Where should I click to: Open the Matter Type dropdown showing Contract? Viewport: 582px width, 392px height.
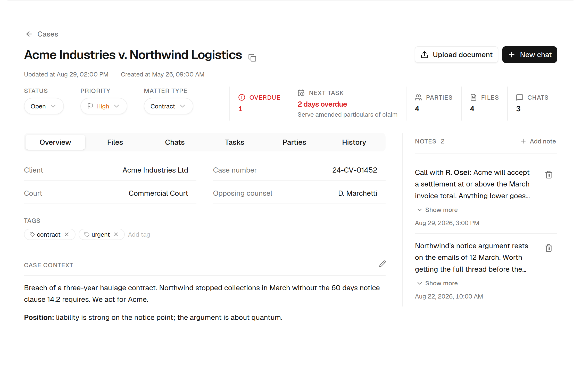(168, 106)
